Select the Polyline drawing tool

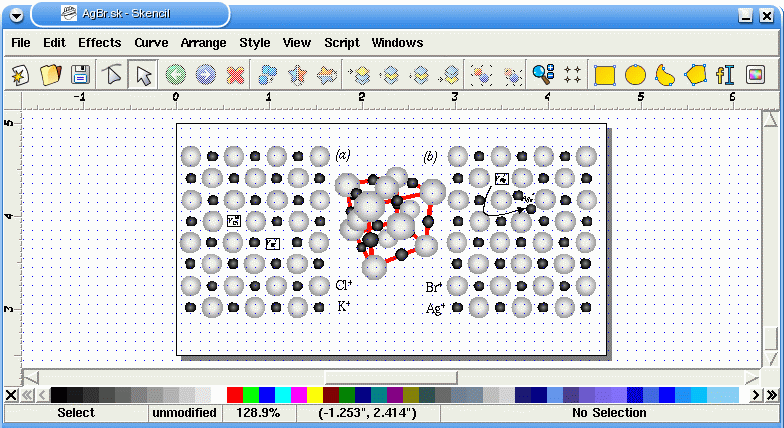click(695, 75)
